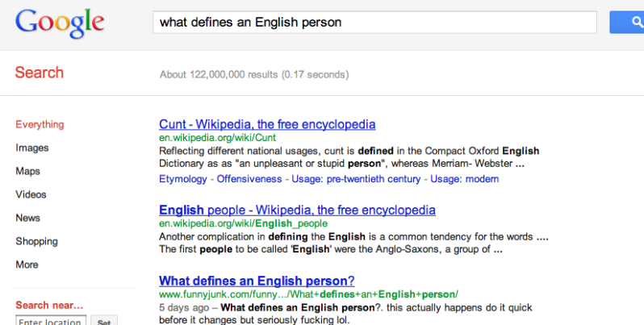Click the en.wikipedia.org/wiki/English_people URL
This screenshot has width=644, height=325.
coord(243,223)
